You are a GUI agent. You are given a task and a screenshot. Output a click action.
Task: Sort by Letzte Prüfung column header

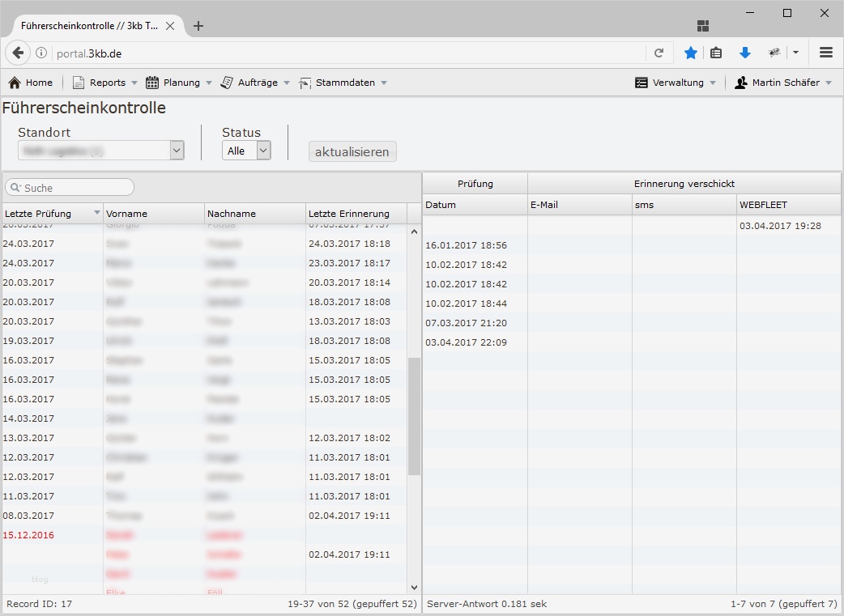coord(52,214)
